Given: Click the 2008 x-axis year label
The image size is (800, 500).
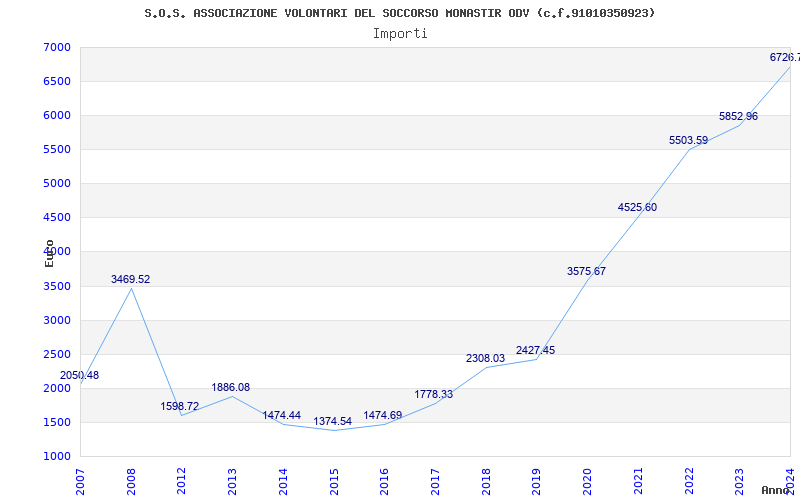Looking at the screenshot, I should click(131, 481).
